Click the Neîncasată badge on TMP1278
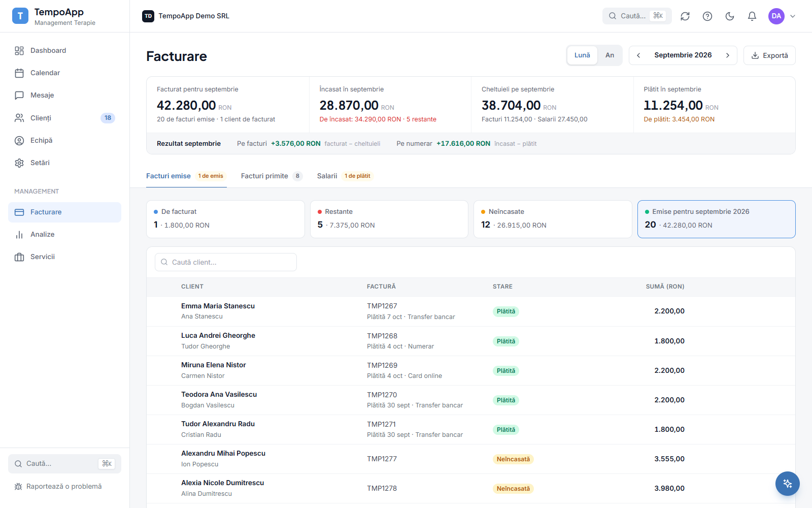812x508 pixels. [x=513, y=489]
